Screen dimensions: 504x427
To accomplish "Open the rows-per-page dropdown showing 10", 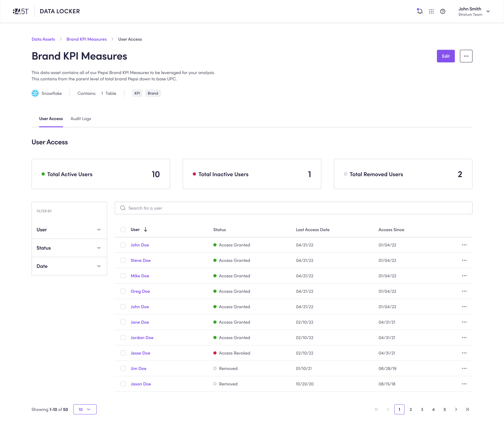I will pyautogui.click(x=85, y=409).
